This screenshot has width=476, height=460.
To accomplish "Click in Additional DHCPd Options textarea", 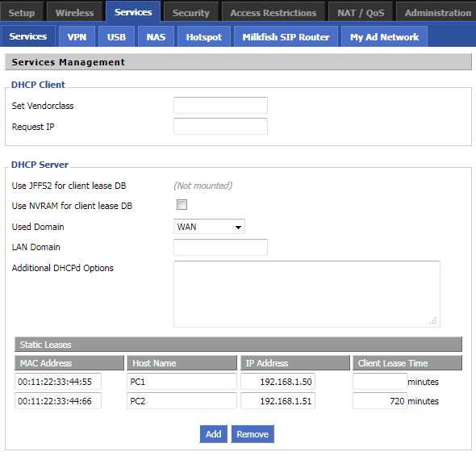I will tap(307, 294).
